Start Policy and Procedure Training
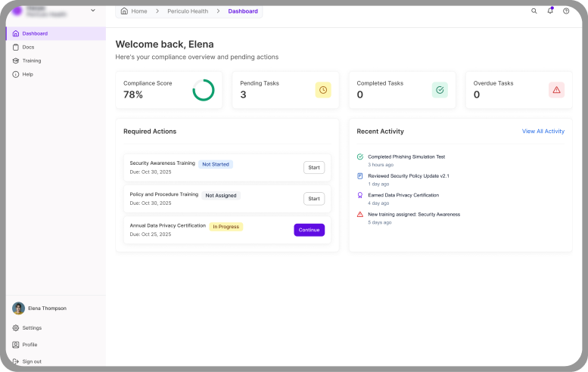 pos(313,199)
